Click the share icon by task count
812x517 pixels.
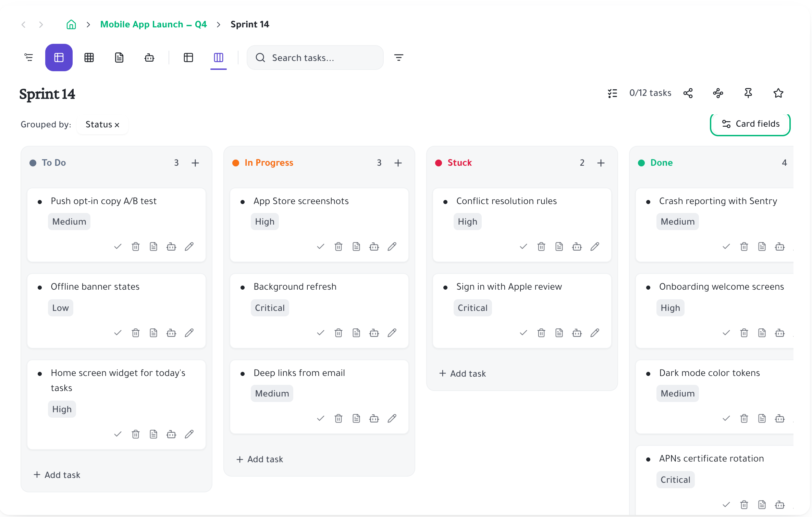688,93
